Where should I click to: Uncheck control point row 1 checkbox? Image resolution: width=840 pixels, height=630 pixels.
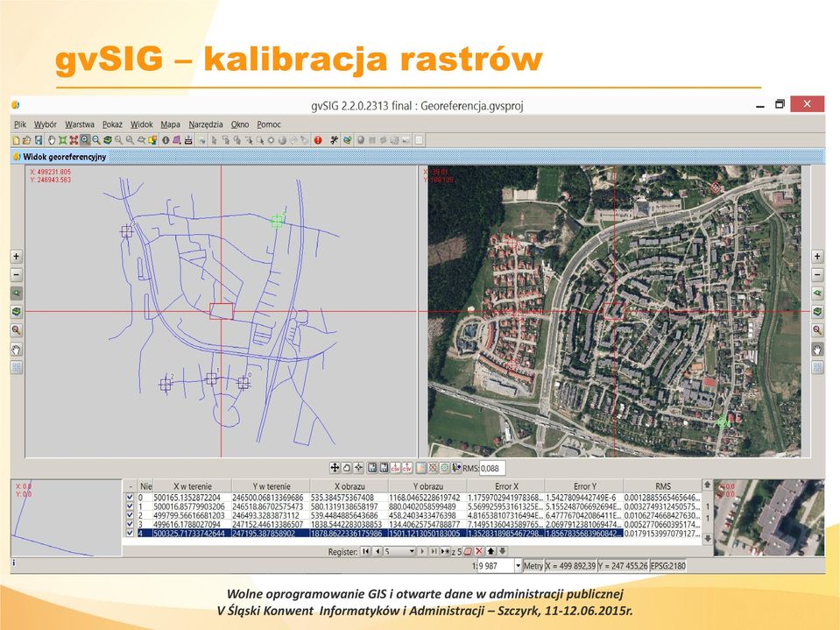coord(130,506)
